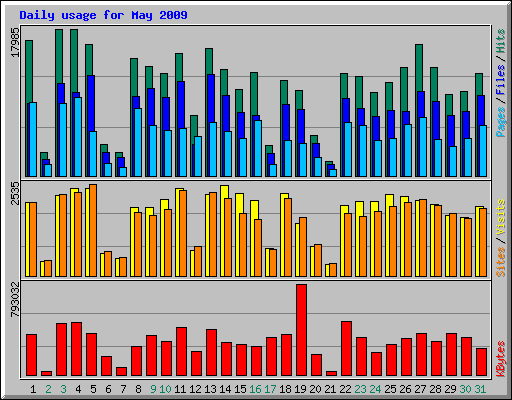This screenshot has height=400, width=512.
Task: Click the orange sites bar for day 12
Action: [198, 261]
